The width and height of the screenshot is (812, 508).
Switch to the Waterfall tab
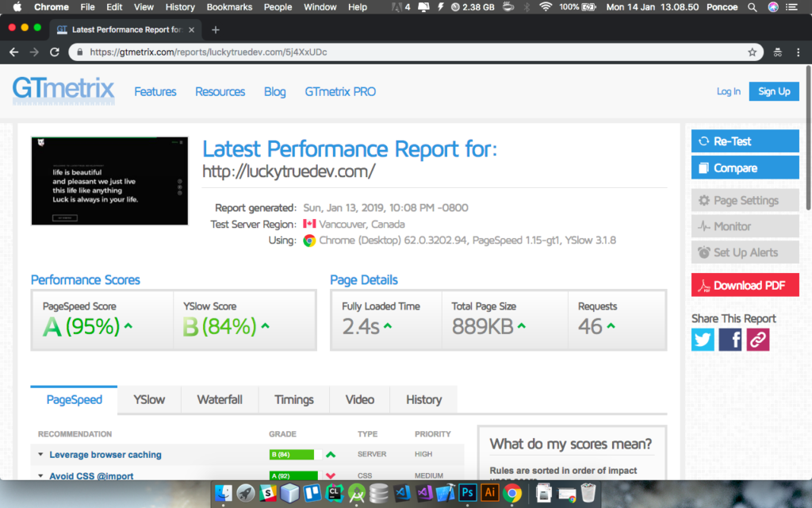(220, 400)
